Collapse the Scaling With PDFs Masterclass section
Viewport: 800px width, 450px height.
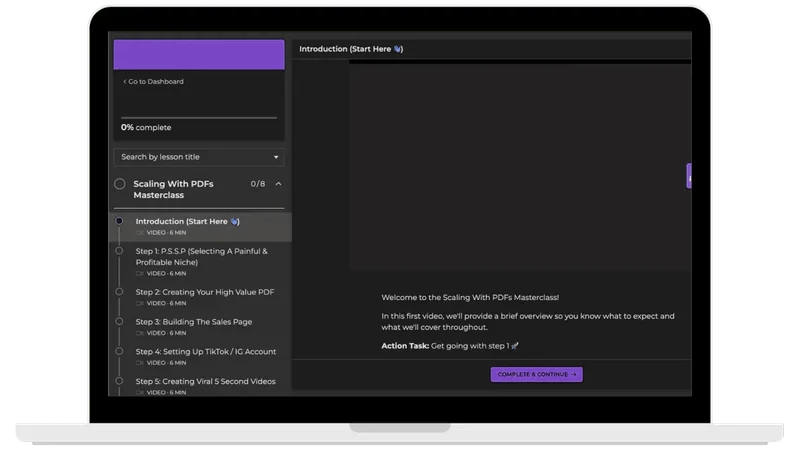pyautogui.click(x=279, y=184)
